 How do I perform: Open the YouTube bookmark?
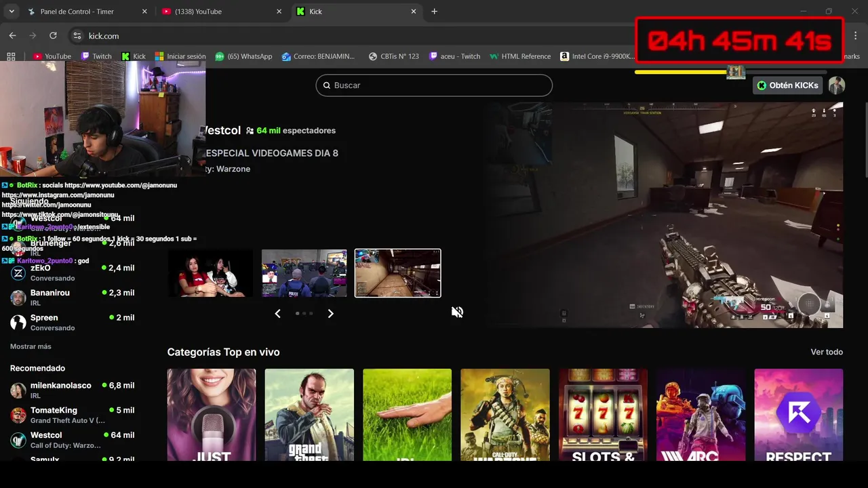[x=52, y=56]
